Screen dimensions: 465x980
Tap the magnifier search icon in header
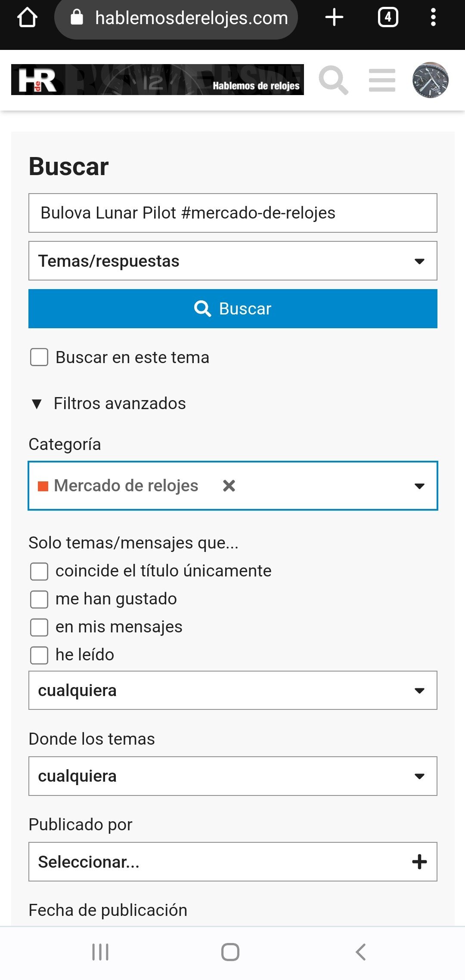click(x=333, y=80)
